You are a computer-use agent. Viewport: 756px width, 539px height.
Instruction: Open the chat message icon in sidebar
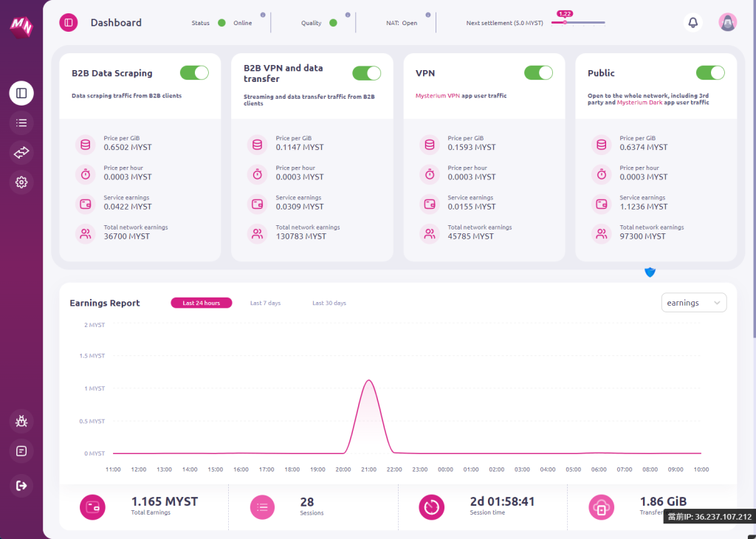click(21, 451)
